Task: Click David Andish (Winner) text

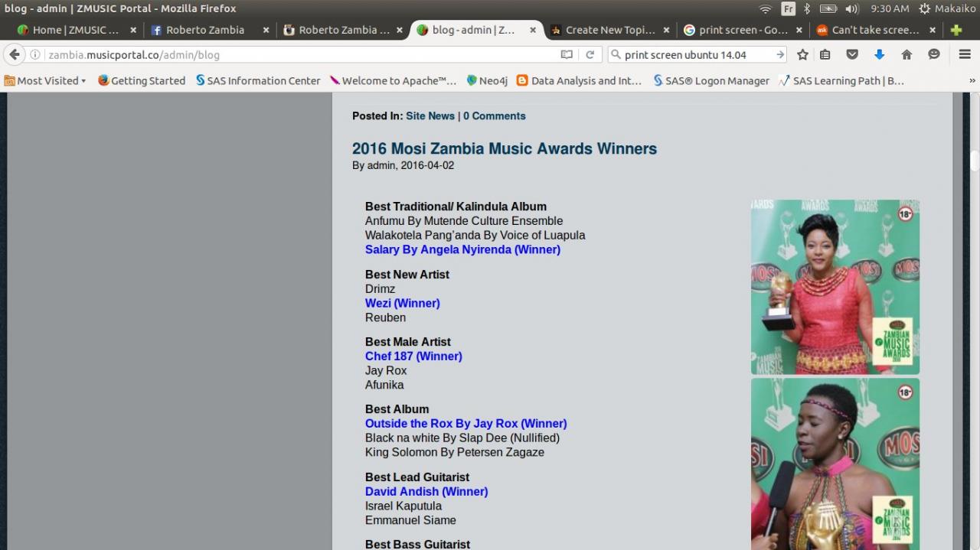Action: tap(426, 491)
